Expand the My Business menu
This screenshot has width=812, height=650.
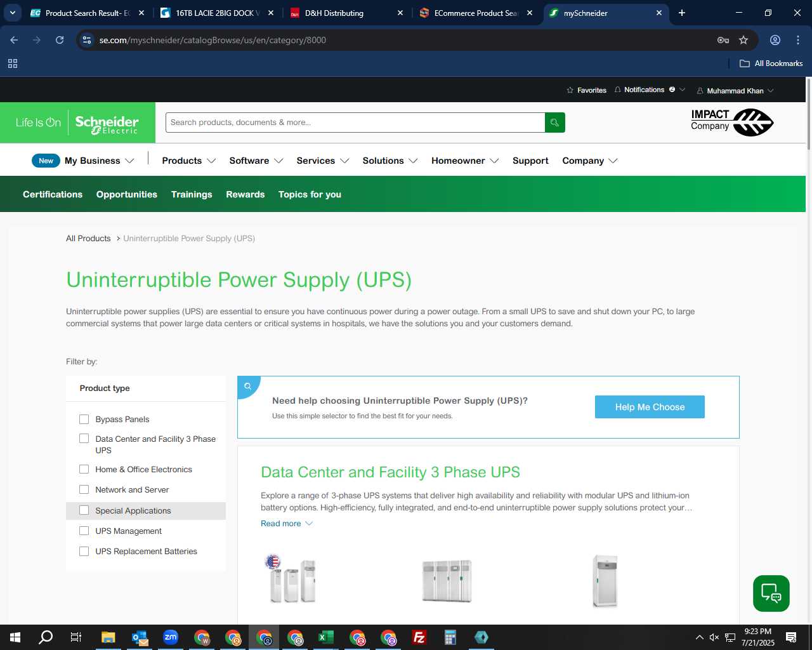pyautogui.click(x=99, y=161)
